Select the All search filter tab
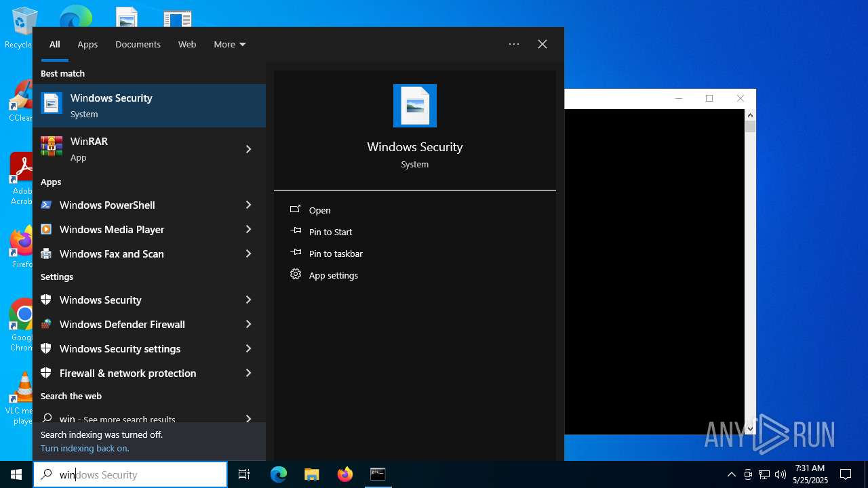The image size is (868, 488). (x=55, y=44)
